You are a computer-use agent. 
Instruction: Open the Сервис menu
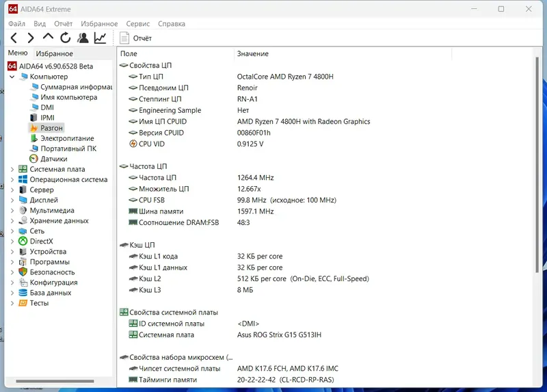[138, 24]
